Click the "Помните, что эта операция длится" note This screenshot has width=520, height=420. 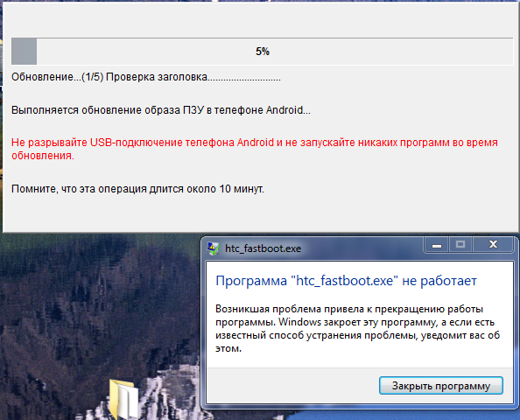coord(137,189)
